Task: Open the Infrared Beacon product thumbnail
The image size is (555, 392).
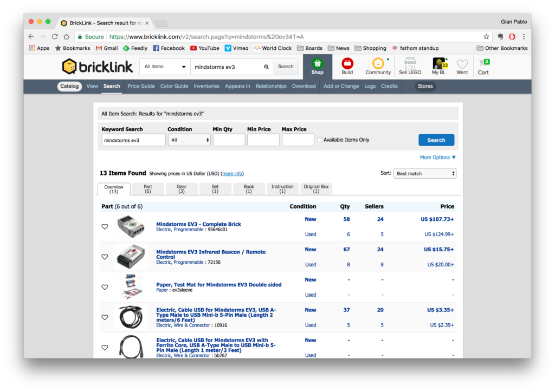Action: click(131, 257)
